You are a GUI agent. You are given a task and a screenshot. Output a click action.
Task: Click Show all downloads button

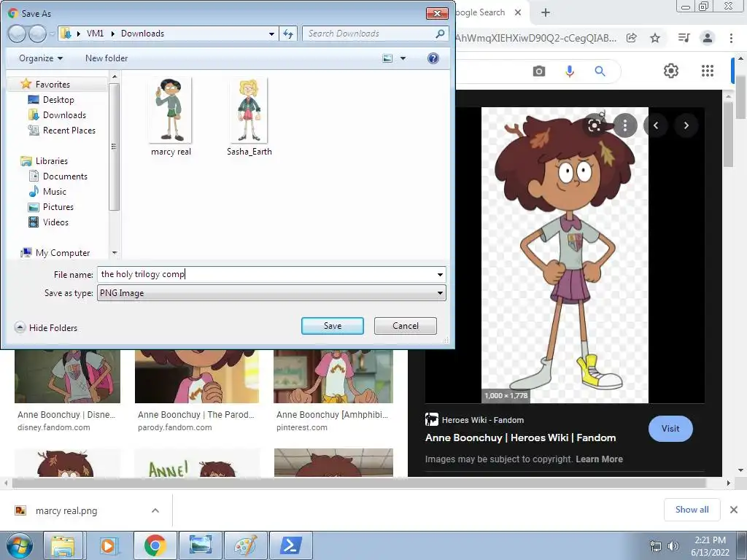click(x=692, y=510)
